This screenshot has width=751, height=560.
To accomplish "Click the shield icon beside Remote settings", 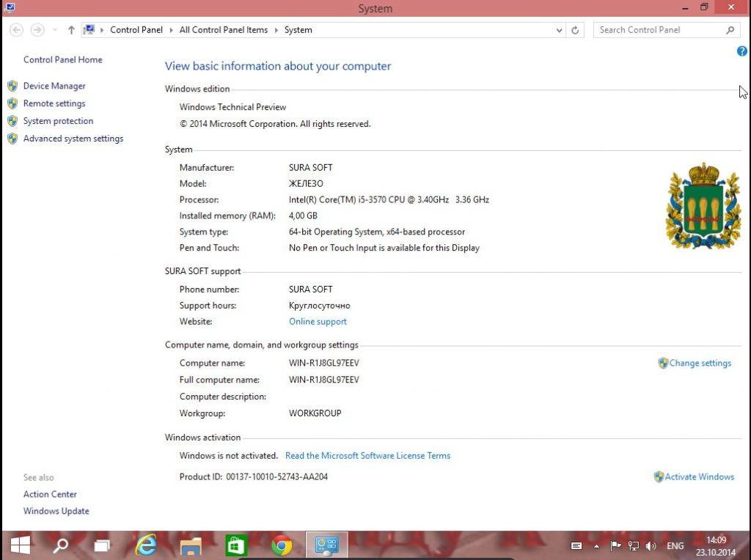I will [x=13, y=103].
